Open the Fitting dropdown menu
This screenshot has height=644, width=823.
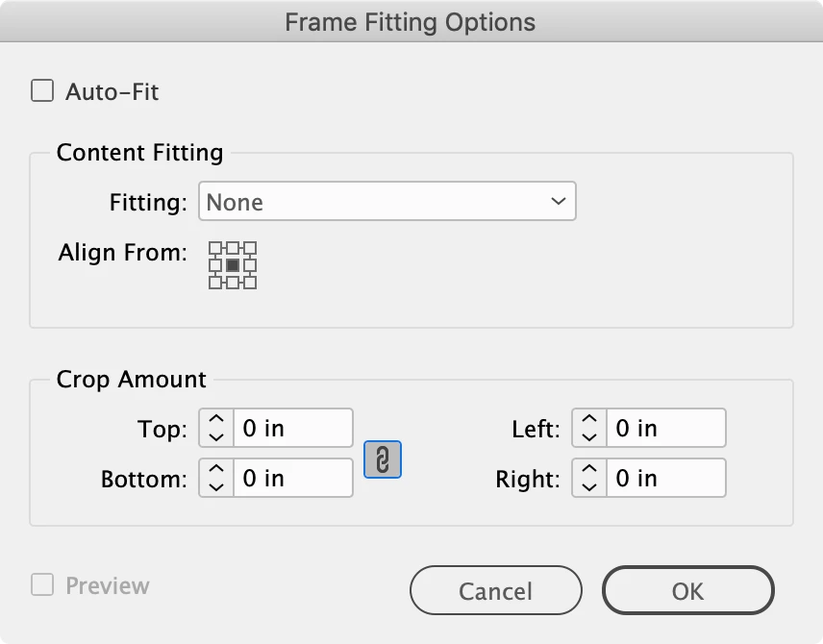click(x=387, y=202)
